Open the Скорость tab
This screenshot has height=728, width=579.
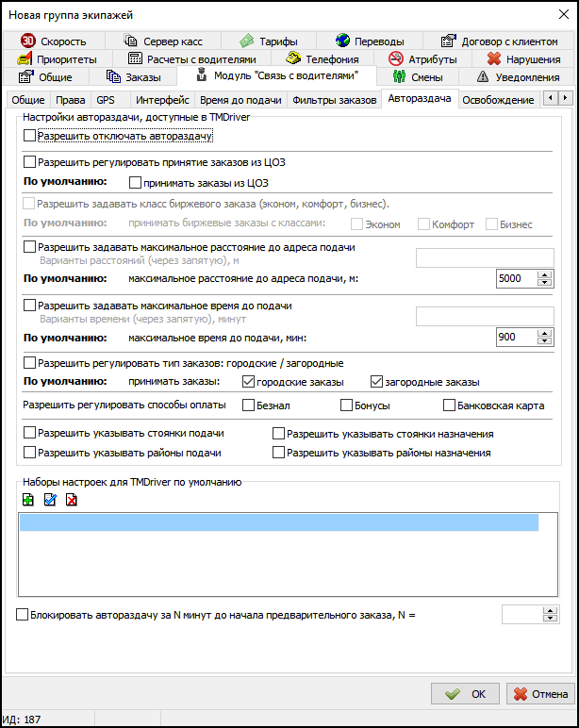tap(55, 41)
